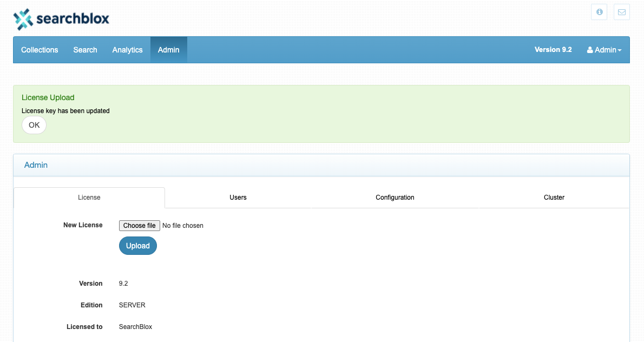Click the Admin panel heading
Image resolution: width=644 pixels, height=342 pixels.
coord(36,165)
